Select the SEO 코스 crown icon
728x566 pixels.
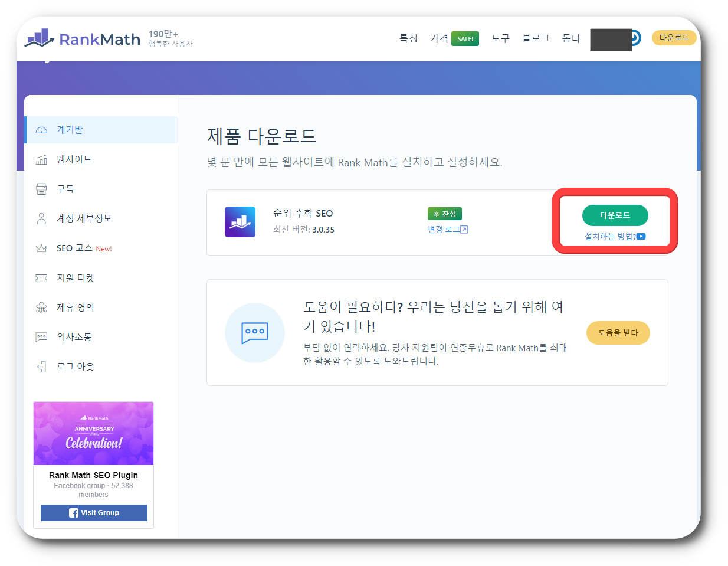(41, 248)
